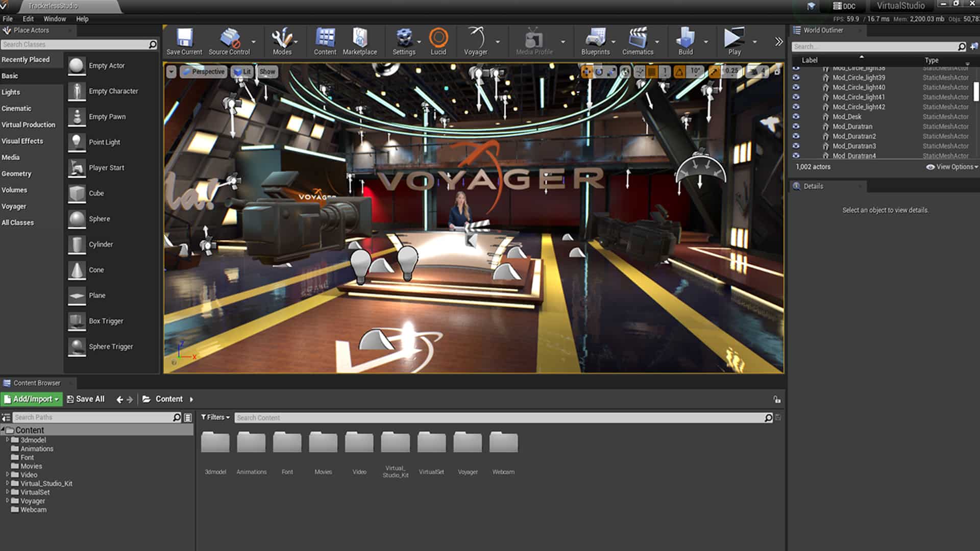
Task: Open the Filters dropdown in Content Browser
Action: click(x=215, y=417)
